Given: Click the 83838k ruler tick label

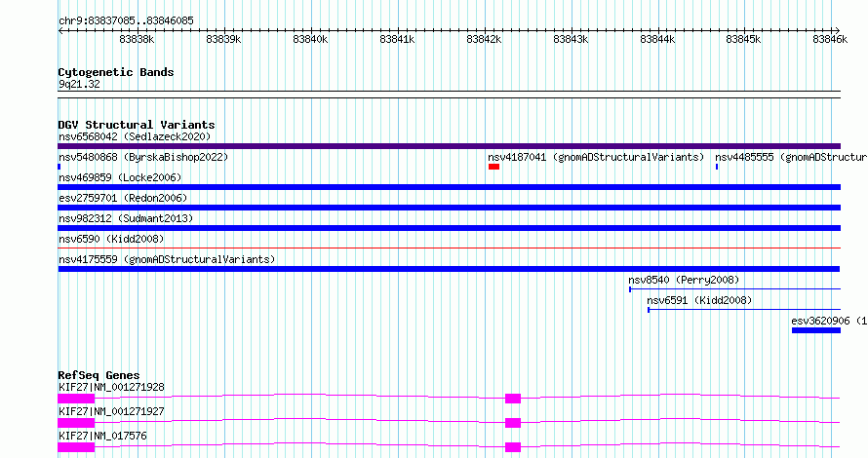Looking at the screenshot, I should click(137, 39).
